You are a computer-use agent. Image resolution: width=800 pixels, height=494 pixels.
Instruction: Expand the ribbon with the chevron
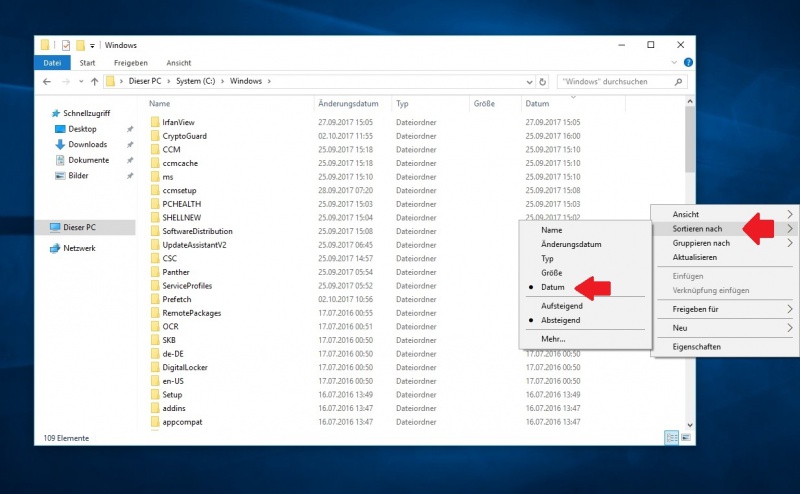[674, 62]
